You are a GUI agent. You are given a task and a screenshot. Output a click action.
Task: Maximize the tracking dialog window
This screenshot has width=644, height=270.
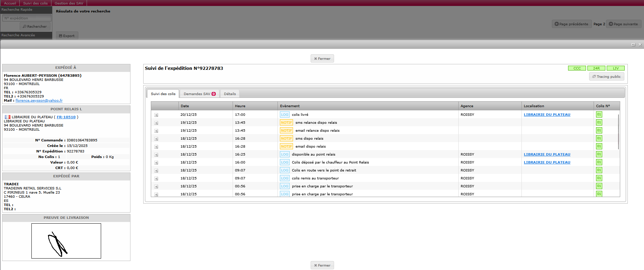(x=633, y=45)
